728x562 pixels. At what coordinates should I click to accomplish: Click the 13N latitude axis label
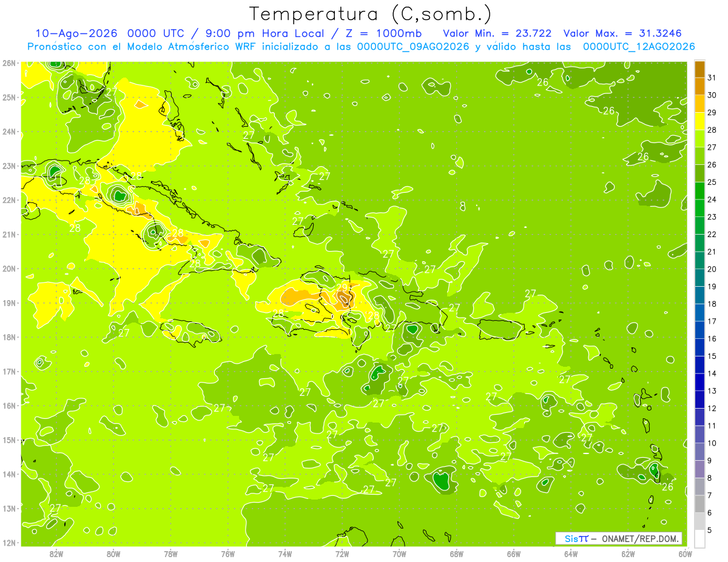click(8, 509)
